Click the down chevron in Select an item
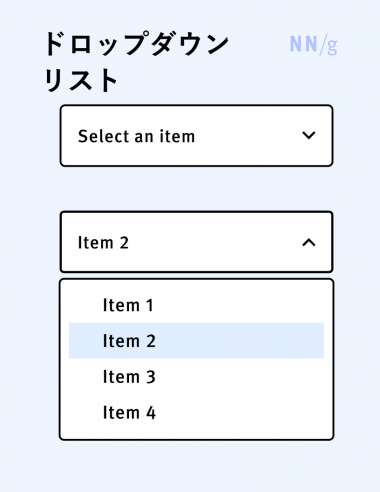The image size is (380, 492). point(309,135)
